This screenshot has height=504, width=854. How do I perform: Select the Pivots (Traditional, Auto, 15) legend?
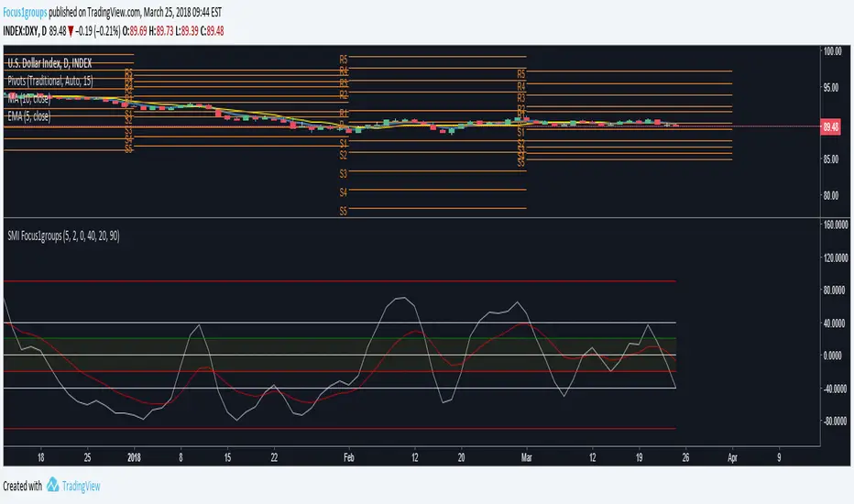[x=50, y=81]
